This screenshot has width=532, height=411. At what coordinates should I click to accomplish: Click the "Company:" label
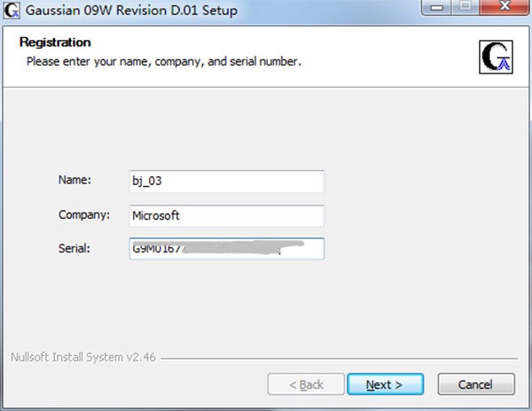pos(83,214)
